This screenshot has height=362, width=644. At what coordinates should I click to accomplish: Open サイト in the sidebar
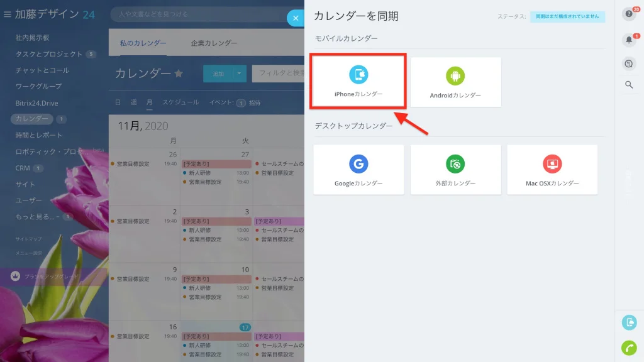click(25, 184)
